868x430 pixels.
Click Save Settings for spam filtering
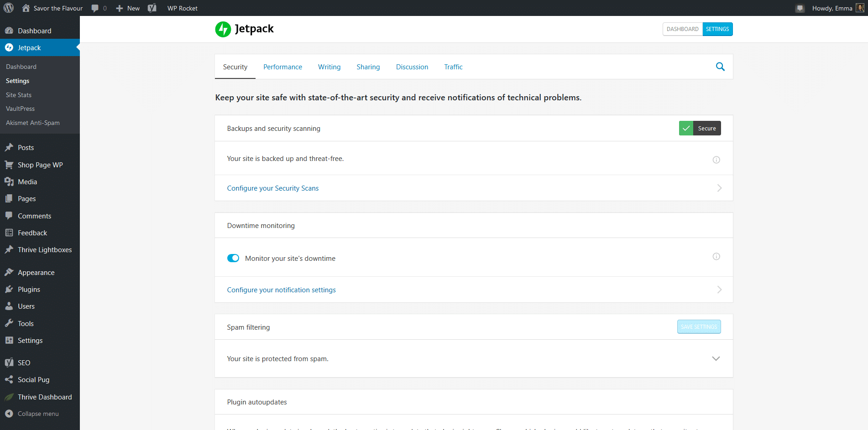tap(699, 326)
